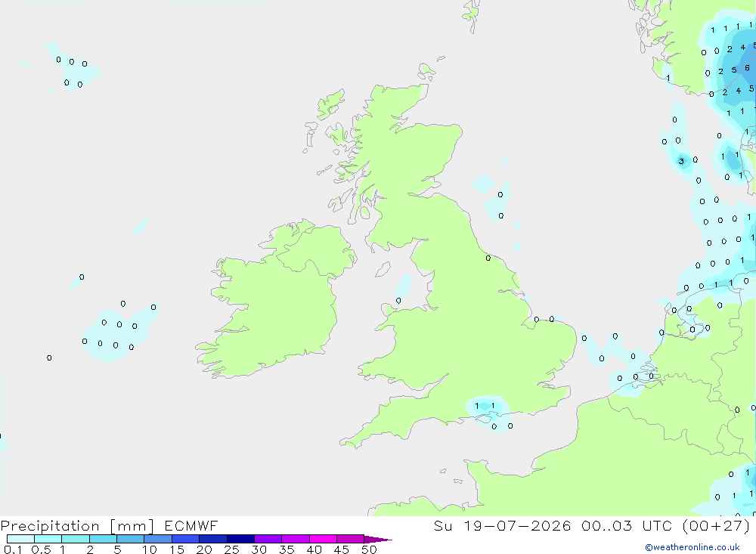Image resolution: width=756 pixels, height=554 pixels.
Task: Select the 2–5 mm legend color swatch
Action: tap(103, 539)
